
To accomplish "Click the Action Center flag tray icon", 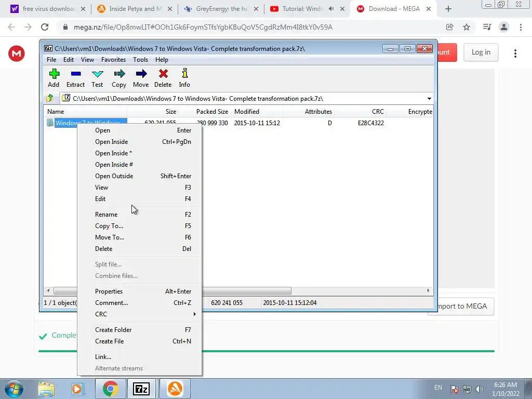I will pyautogui.click(x=455, y=389).
